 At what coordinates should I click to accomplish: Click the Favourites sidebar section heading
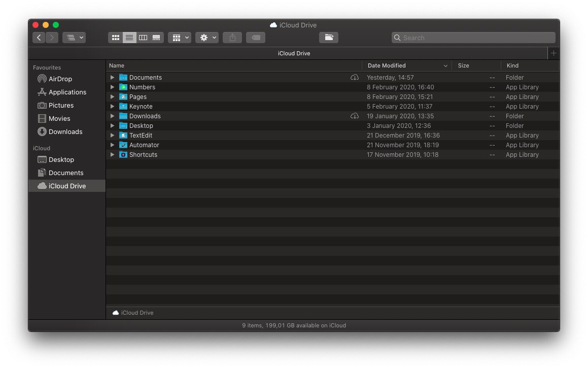(x=47, y=68)
